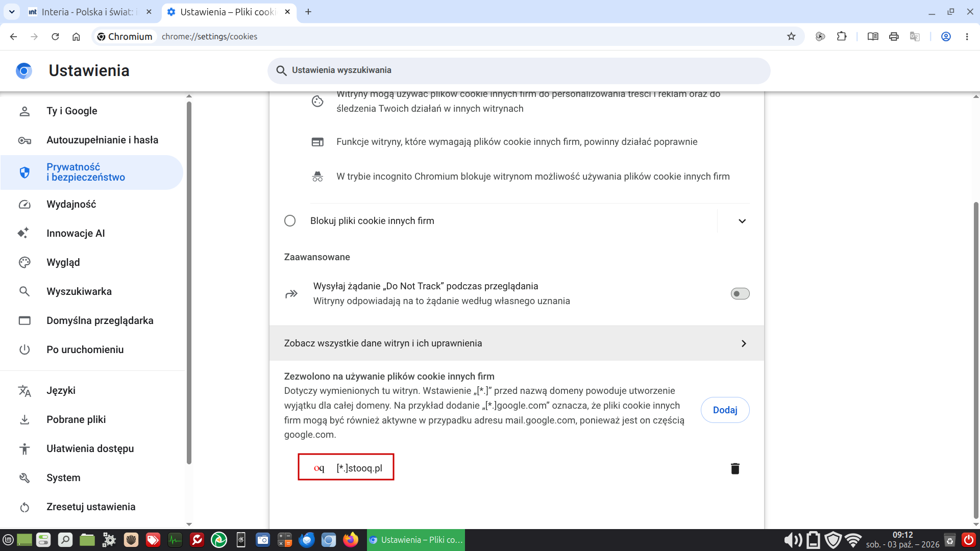This screenshot has height=551, width=980.
Task: Open the Ty i Google settings section
Action: coord(92,111)
